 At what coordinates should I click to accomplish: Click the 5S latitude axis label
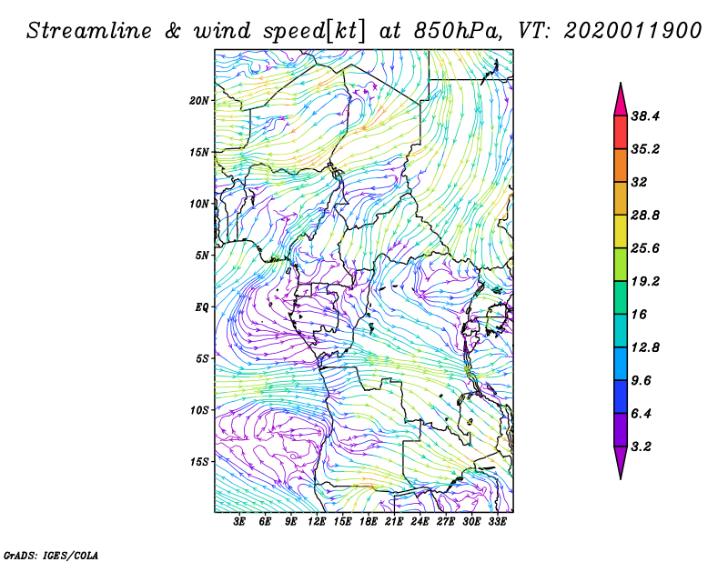[202, 358]
